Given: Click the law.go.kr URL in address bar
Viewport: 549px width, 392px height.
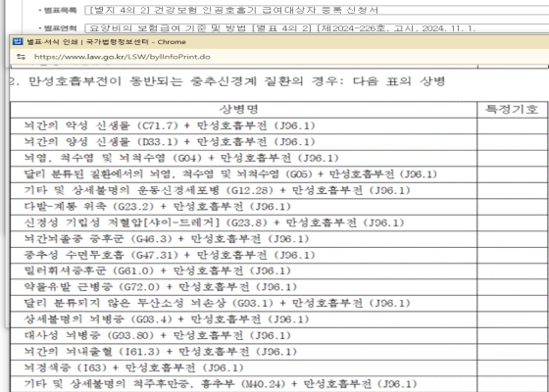Looking at the screenshot, I should (123, 57).
